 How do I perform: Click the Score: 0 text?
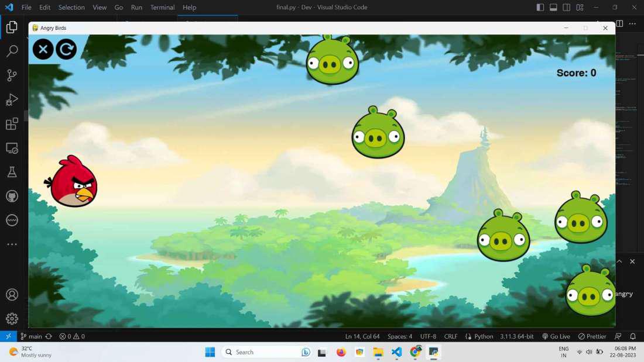tap(576, 73)
